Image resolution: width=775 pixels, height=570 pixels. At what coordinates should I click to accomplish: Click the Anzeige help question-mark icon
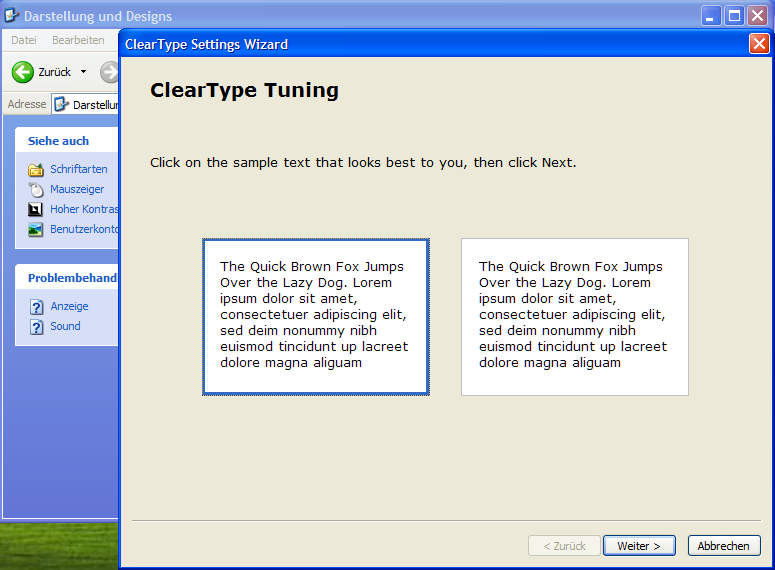click(36, 307)
